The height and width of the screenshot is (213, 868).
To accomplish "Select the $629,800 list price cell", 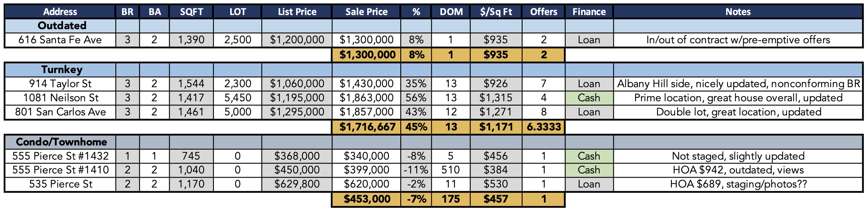I will 296,184.
